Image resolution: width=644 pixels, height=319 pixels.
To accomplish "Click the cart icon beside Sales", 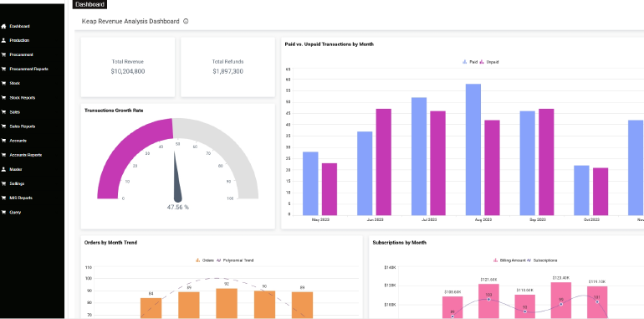I will pos(3,112).
